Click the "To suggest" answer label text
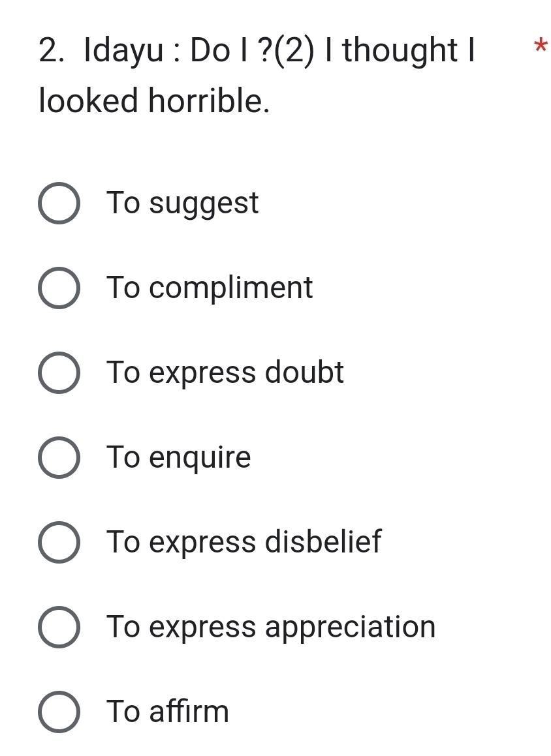 tap(183, 203)
